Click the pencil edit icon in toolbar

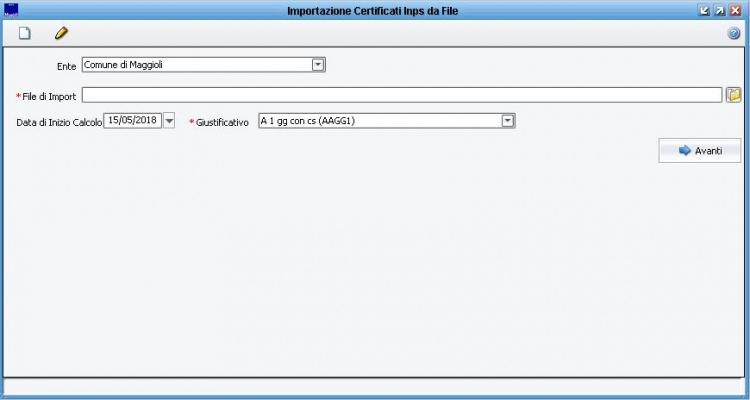tap(61, 33)
